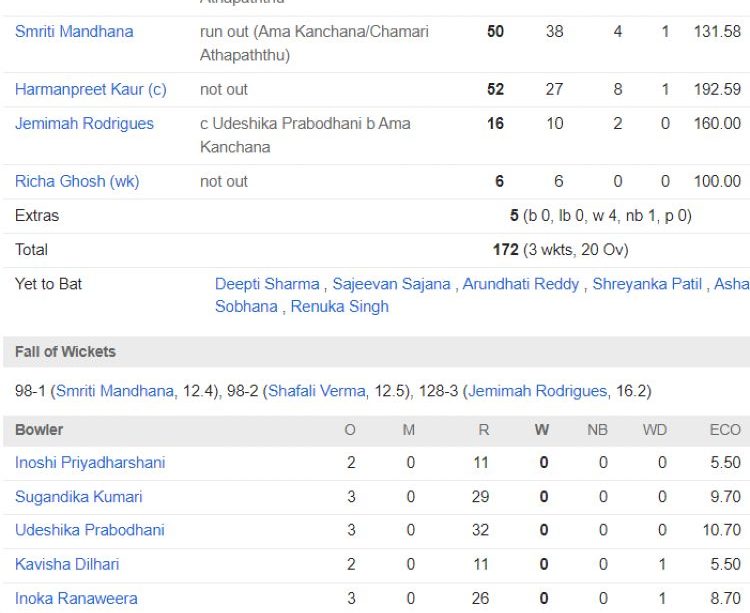Select Kavisha Dilhari in bowler table

pyautogui.click(x=67, y=565)
